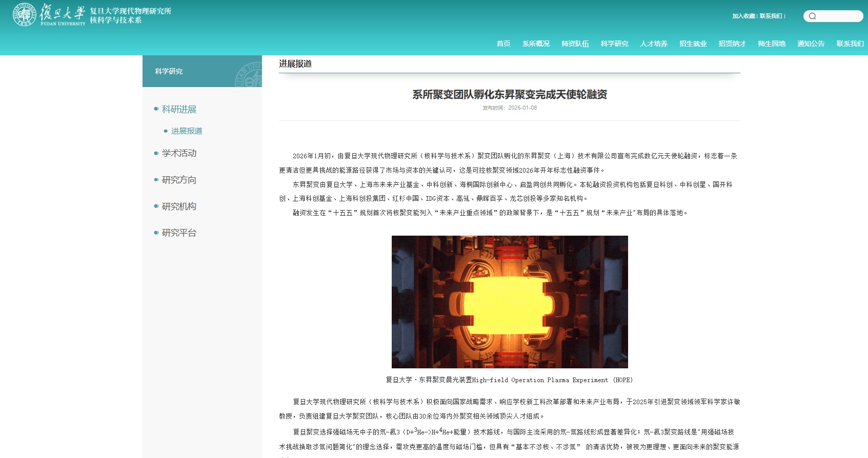Viewport: 868px width, 458px height.
Task: Open the 通知公告 navigation menu
Action: click(811, 44)
